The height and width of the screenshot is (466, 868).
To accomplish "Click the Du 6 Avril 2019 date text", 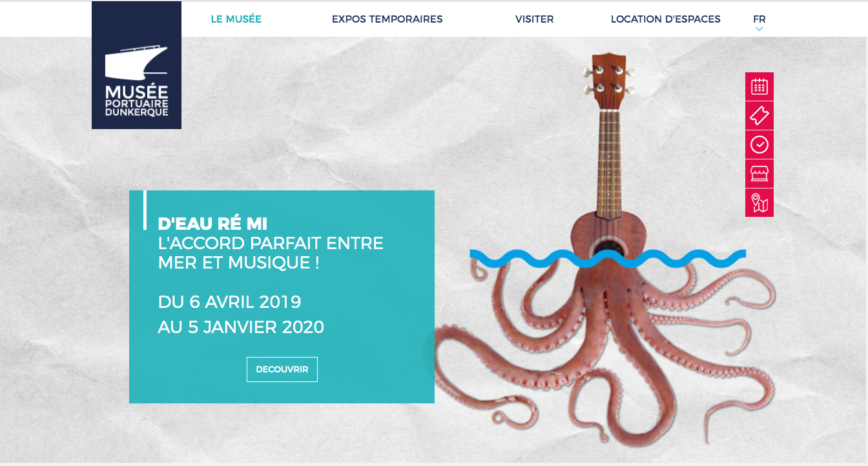I will (x=229, y=301).
